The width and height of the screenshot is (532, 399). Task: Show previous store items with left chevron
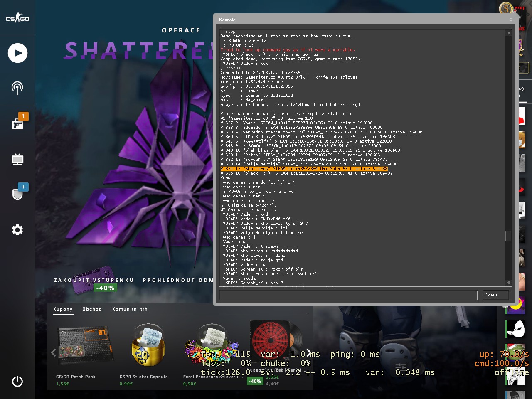[53, 352]
